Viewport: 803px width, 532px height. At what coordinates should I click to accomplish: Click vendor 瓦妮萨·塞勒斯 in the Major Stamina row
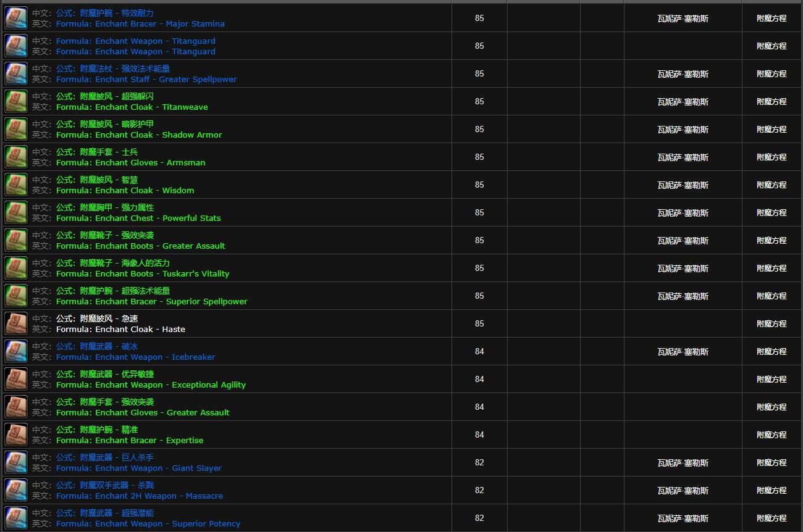[683, 19]
